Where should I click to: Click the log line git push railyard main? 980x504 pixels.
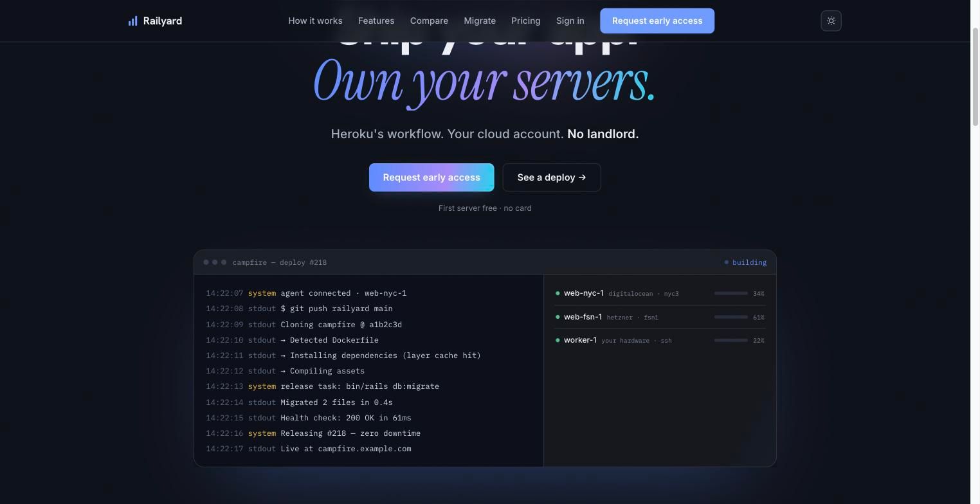coord(299,309)
